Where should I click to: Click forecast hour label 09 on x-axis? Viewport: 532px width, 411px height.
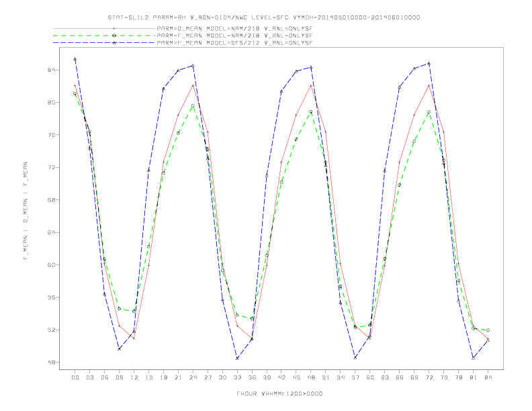click(x=119, y=377)
